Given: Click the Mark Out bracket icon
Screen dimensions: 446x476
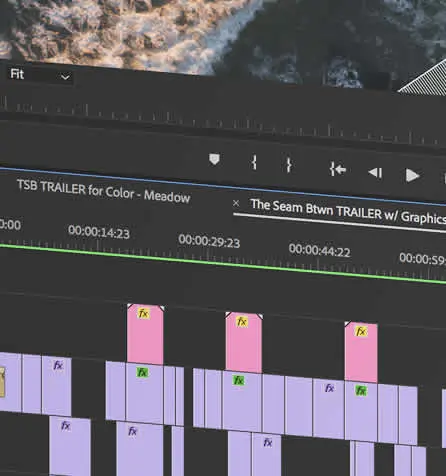Looking at the screenshot, I should click(x=289, y=165).
